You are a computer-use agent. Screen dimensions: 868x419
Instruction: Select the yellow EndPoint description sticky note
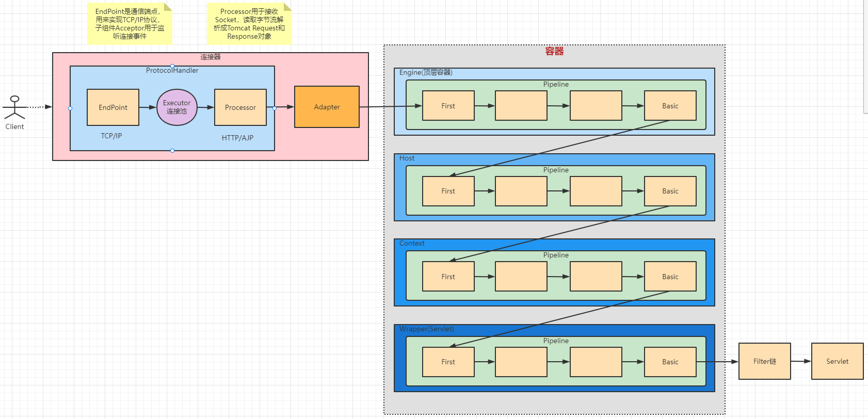point(130,24)
